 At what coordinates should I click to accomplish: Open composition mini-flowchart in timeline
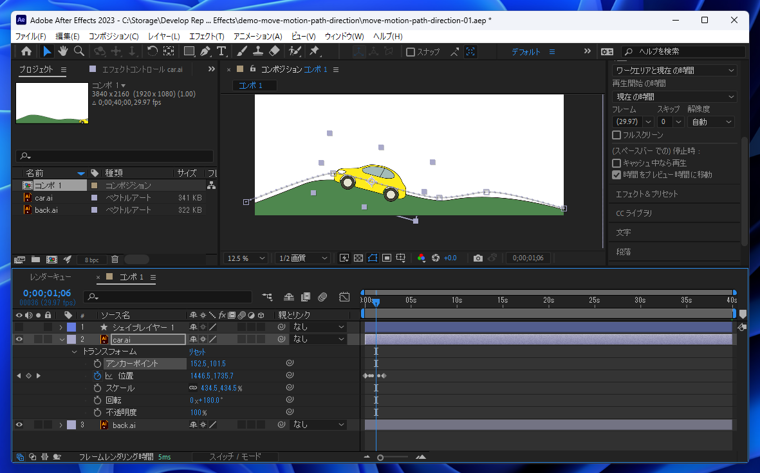(267, 297)
